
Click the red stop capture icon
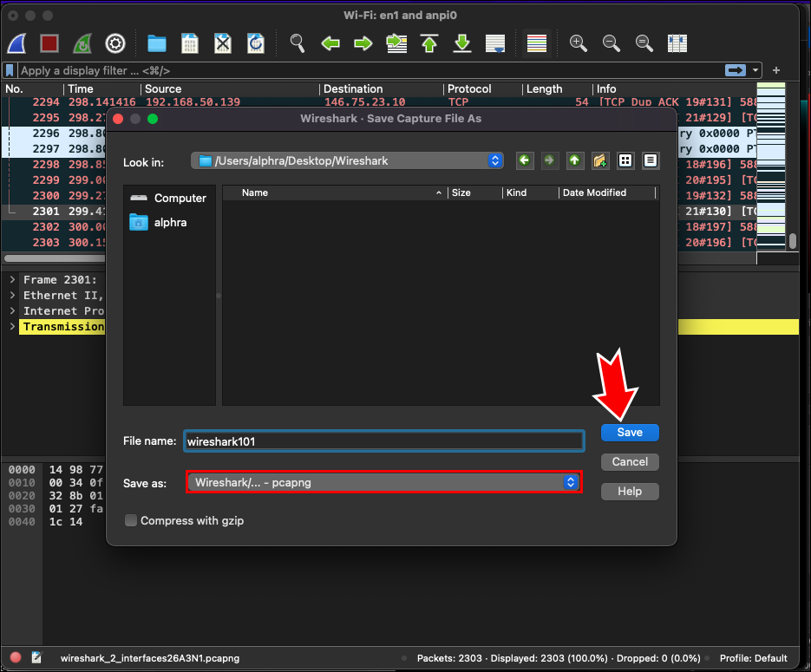click(49, 43)
